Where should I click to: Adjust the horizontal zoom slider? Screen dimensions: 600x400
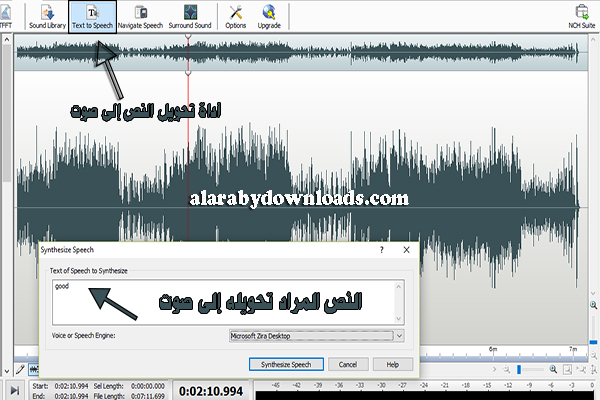point(519,370)
